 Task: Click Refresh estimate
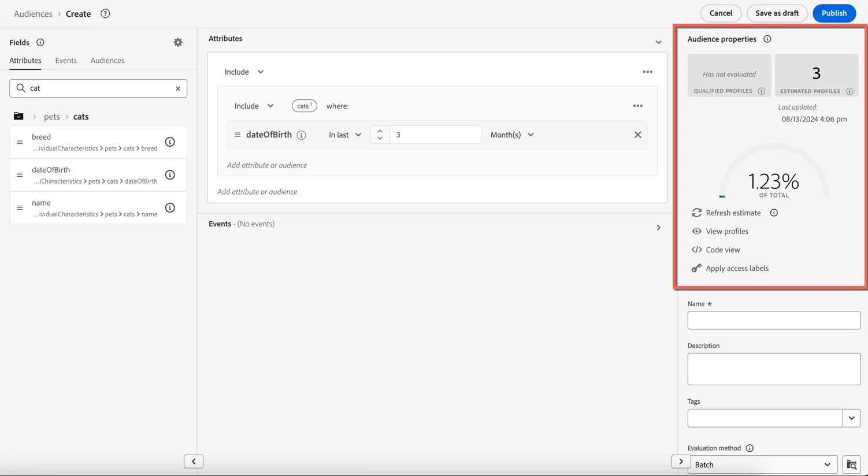726,213
